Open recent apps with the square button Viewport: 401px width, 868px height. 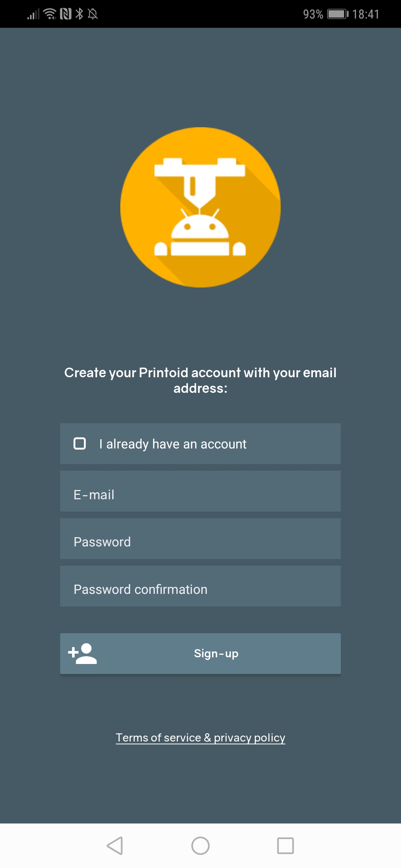(285, 846)
